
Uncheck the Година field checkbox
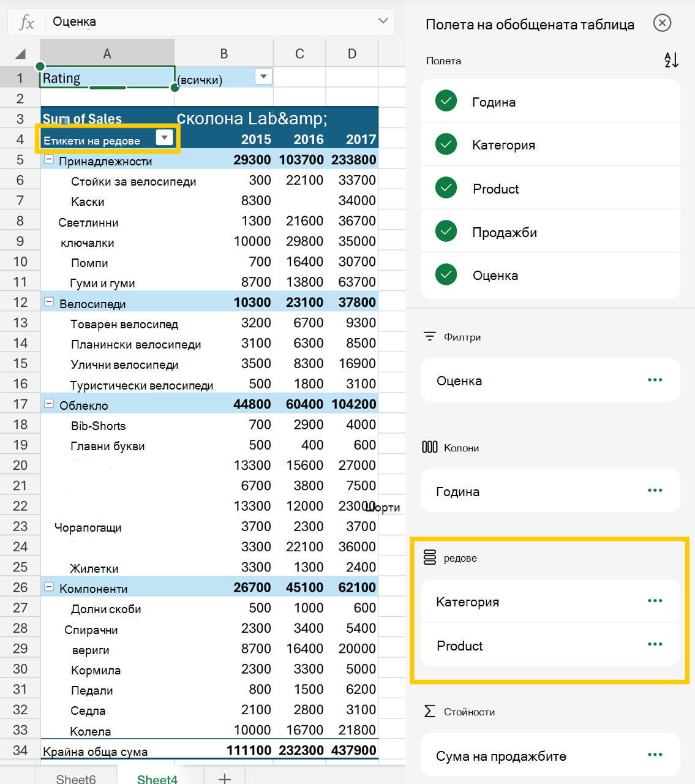(x=446, y=101)
